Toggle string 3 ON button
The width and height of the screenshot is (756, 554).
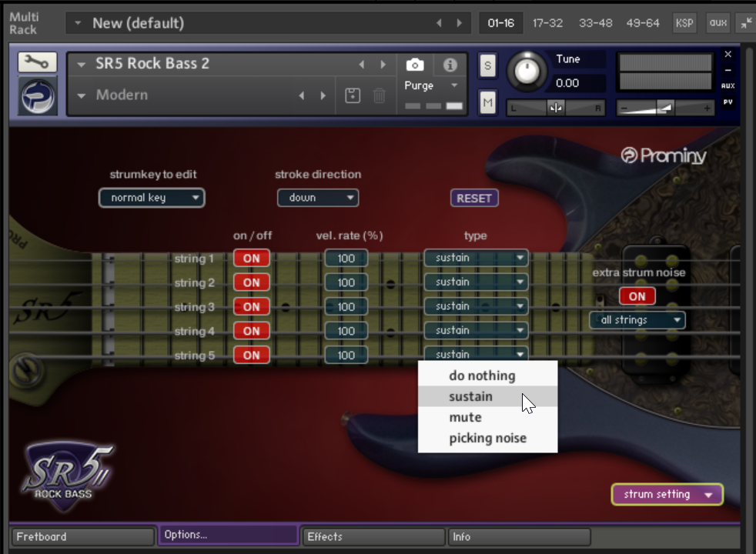[251, 306]
